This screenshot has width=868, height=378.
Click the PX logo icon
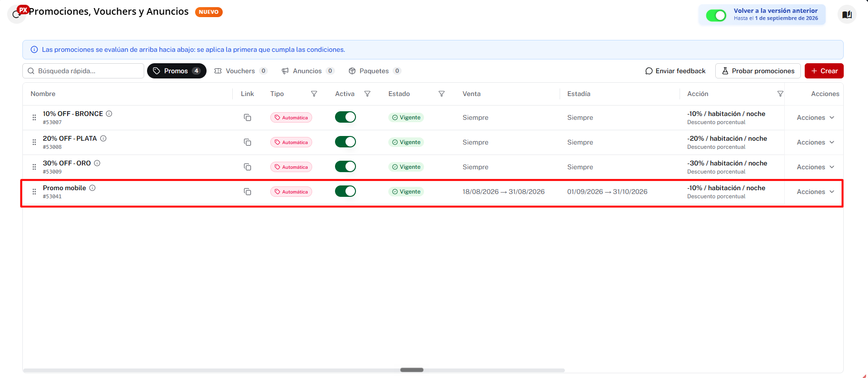click(x=23, y=10)
